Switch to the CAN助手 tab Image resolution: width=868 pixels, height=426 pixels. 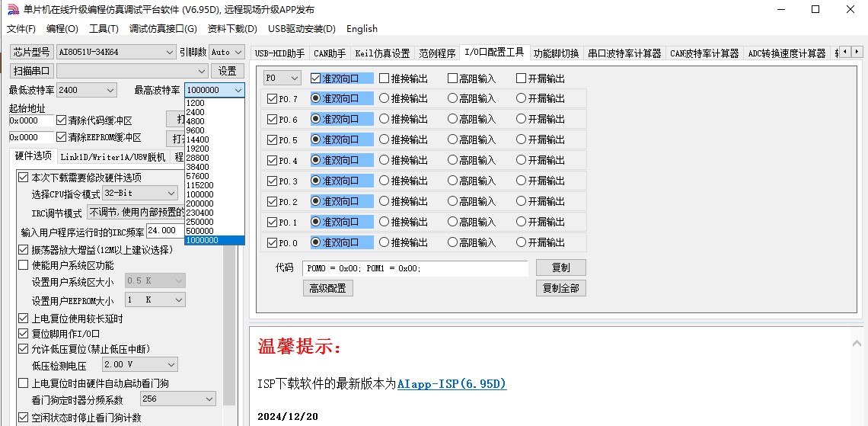[330, 53]
